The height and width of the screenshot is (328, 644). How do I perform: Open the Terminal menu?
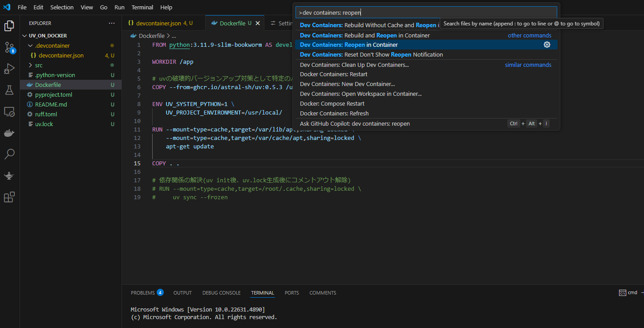tap(142, 7)
